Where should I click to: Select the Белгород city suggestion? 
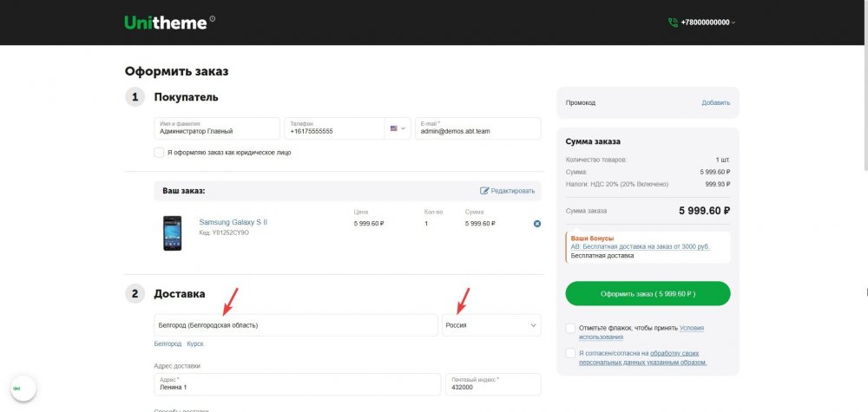168,344
